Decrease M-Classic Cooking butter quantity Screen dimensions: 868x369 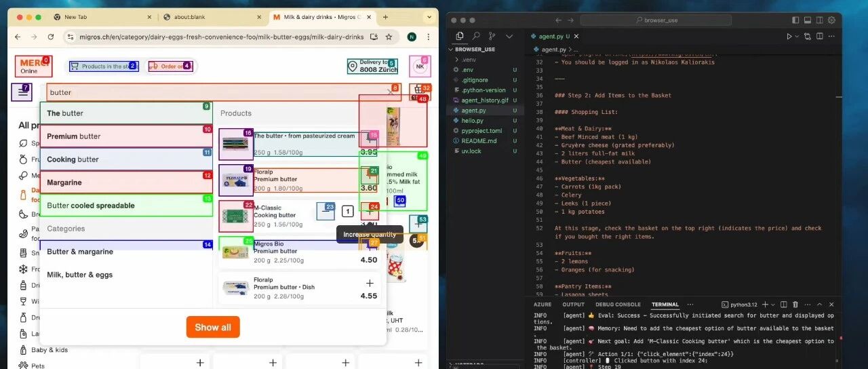[326, 211]
